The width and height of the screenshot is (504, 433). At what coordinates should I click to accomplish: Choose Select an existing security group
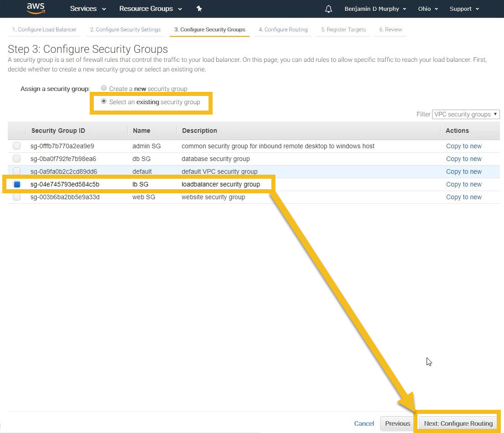[103, 101]
